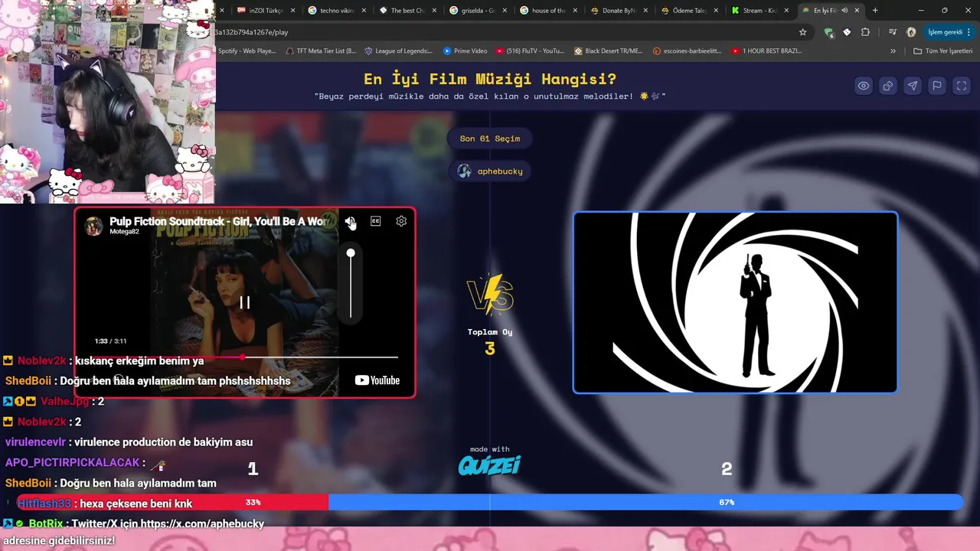Switch to the techno viking tab
Image resolution: width=980 pixels, height=551 pixels.
pos(332,11)
